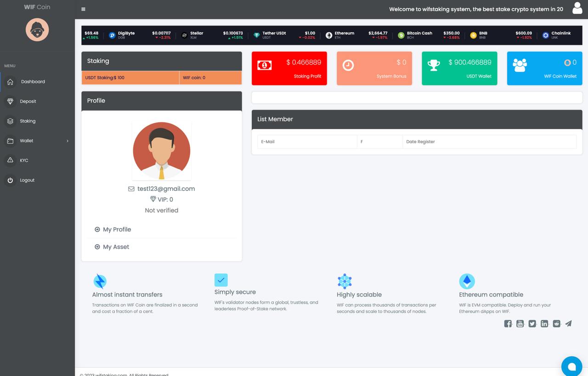Viewport: 588px width, 376px height.
Task: Click the WIF Coin dog logo
Action: coord(37,30)
